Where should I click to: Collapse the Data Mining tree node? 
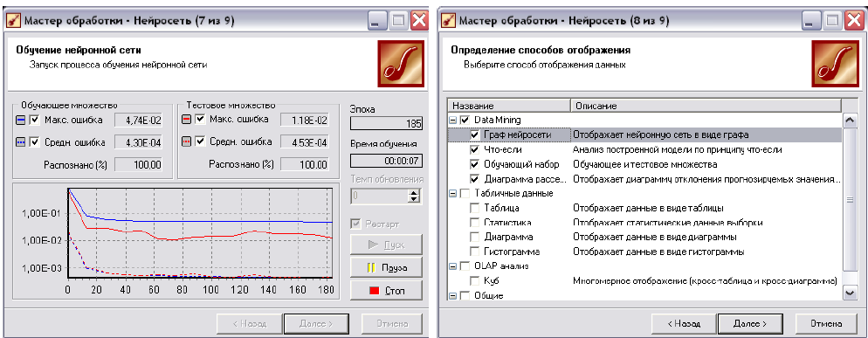click(x=453, y=120)
